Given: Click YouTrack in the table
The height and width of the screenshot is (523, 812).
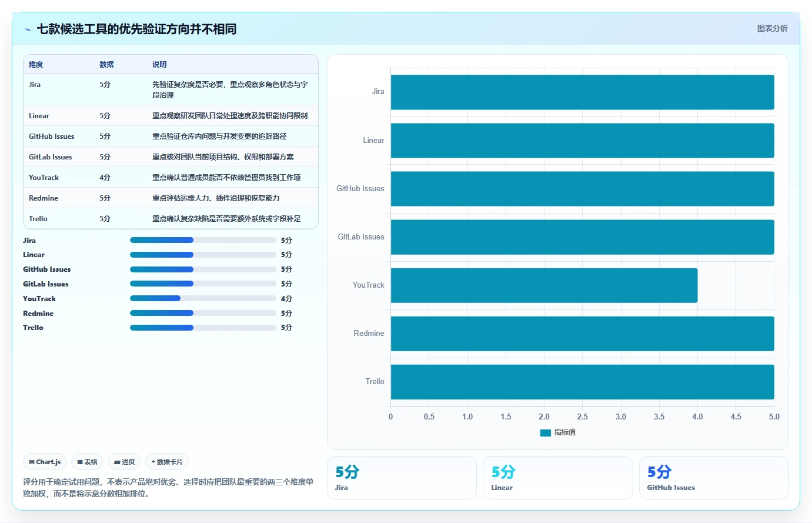Looking at the screenshot, I should 44,178.
